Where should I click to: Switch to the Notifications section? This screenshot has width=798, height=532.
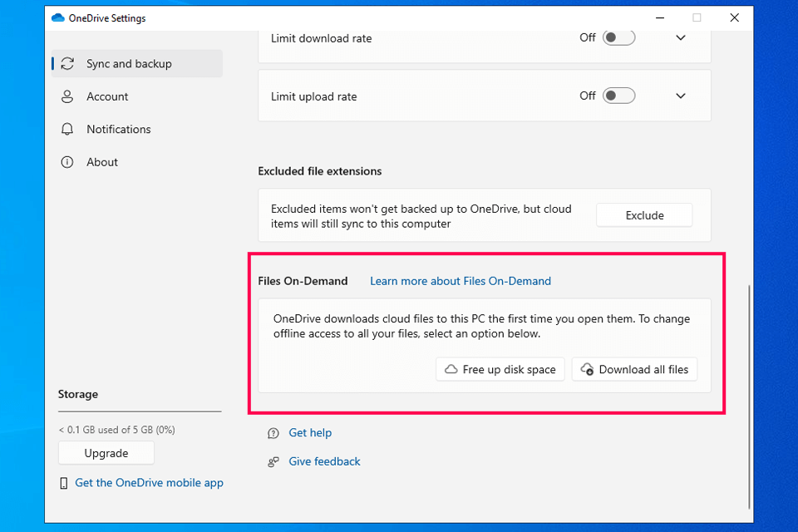(x=118, y=130)
